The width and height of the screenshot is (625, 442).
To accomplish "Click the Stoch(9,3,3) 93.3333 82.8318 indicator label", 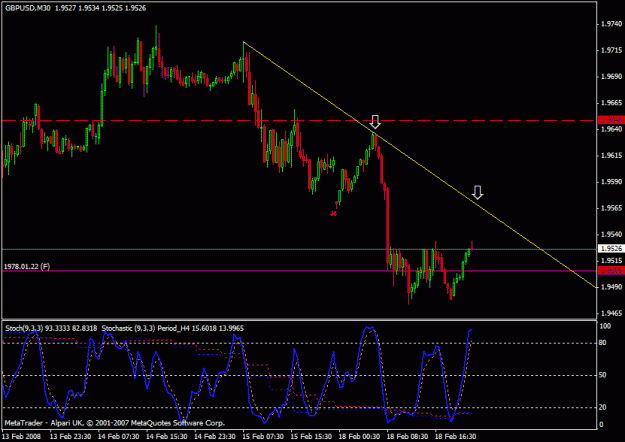I will [51, 328].
